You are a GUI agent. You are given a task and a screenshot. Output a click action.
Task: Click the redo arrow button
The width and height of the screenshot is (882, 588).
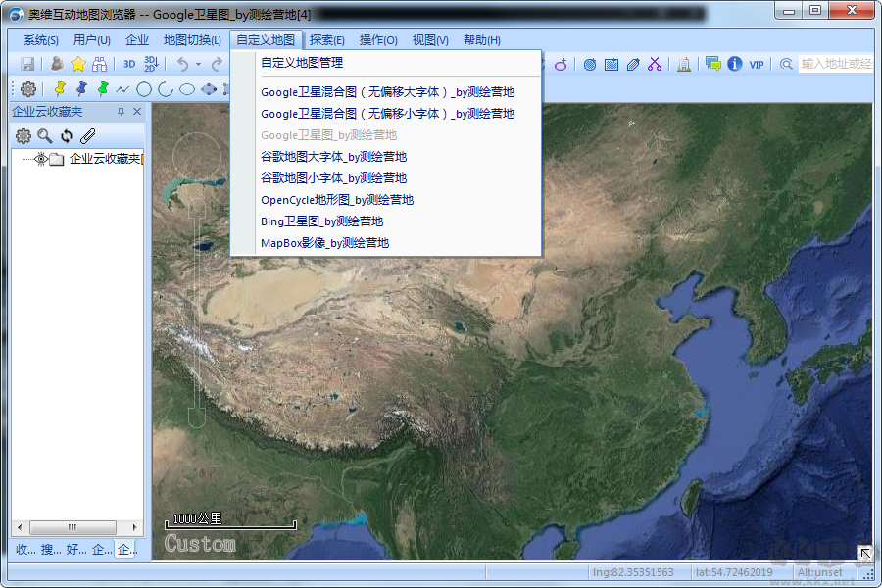(219, 62)
